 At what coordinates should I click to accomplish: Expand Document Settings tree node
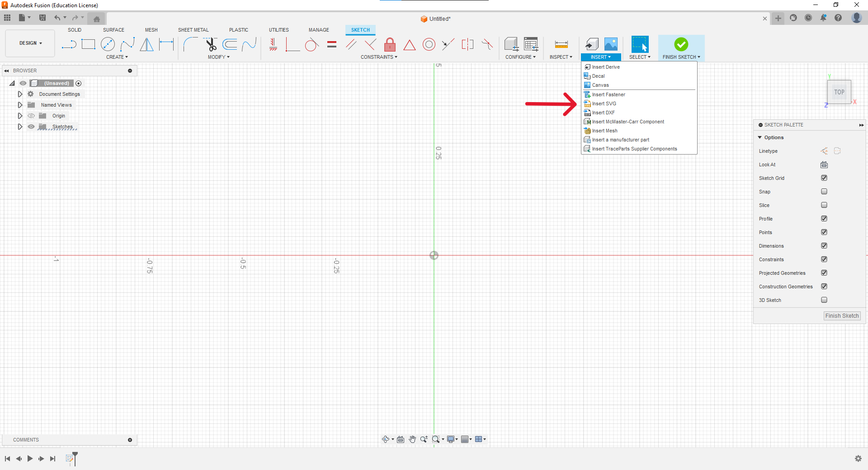20,94
